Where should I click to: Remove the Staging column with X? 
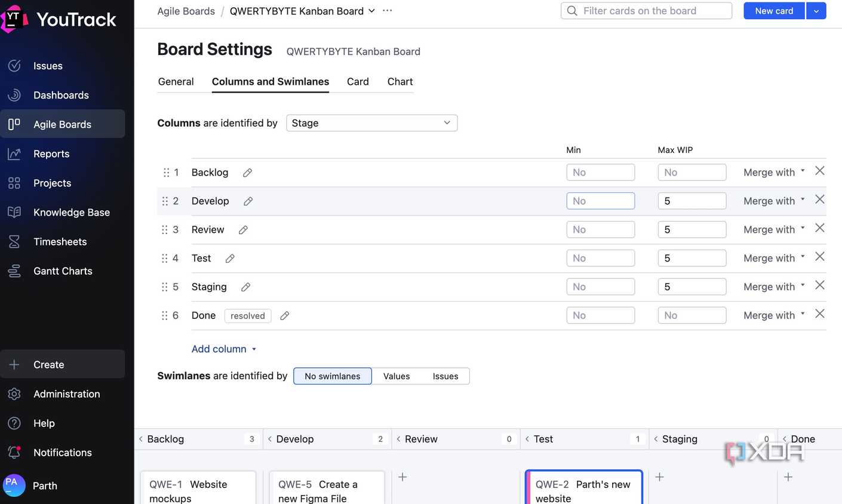[820, 285]
